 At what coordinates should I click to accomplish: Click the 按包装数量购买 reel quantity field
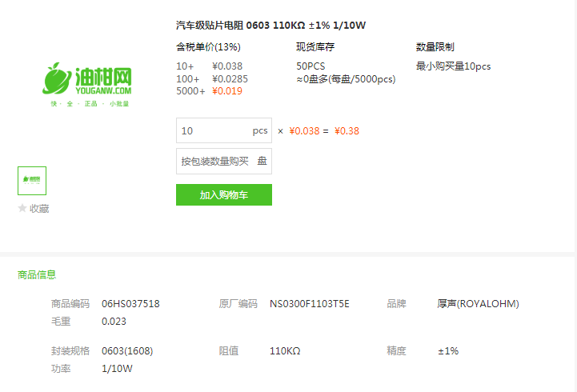[x=224, y=161]
